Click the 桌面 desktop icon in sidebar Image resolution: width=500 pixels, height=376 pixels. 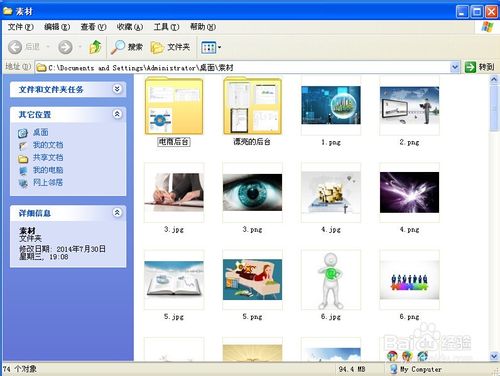tap(23, 133)
